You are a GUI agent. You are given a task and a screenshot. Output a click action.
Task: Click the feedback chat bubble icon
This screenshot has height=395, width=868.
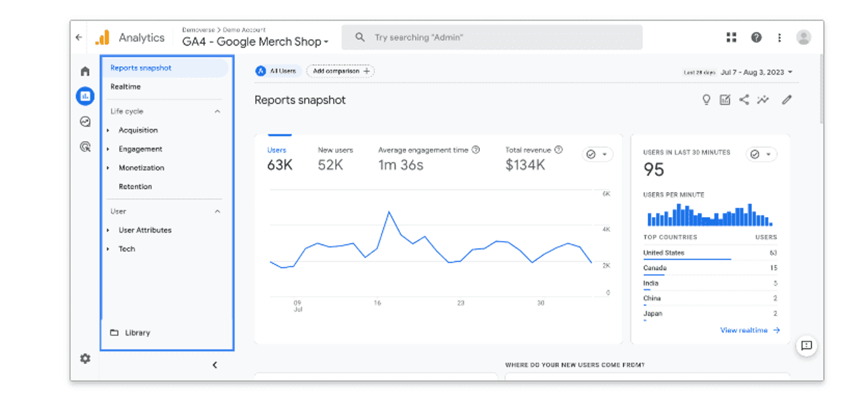click(806, 345)
